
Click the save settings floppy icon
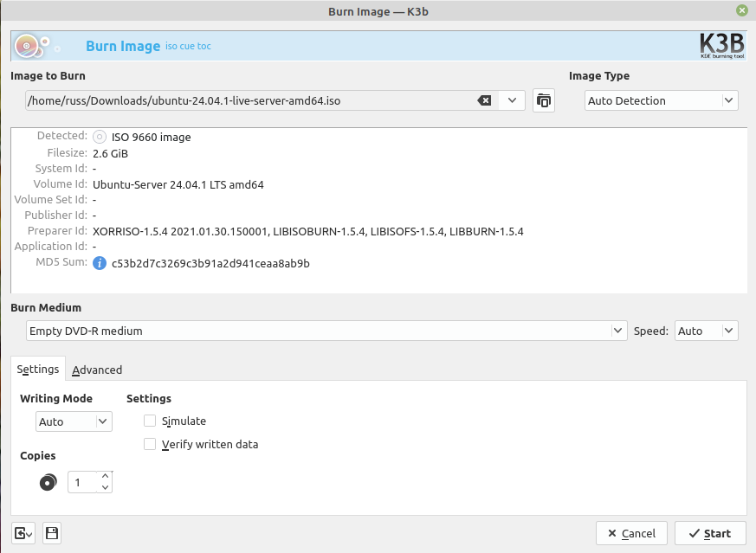point(52,533)
